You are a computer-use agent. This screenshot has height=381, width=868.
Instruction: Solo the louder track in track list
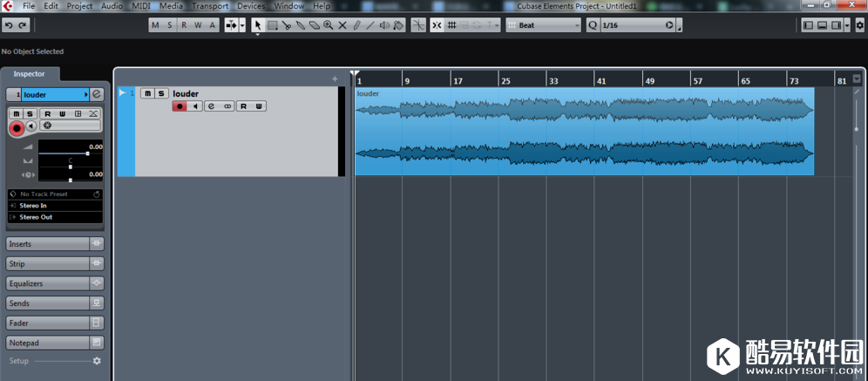click(160, 93)
